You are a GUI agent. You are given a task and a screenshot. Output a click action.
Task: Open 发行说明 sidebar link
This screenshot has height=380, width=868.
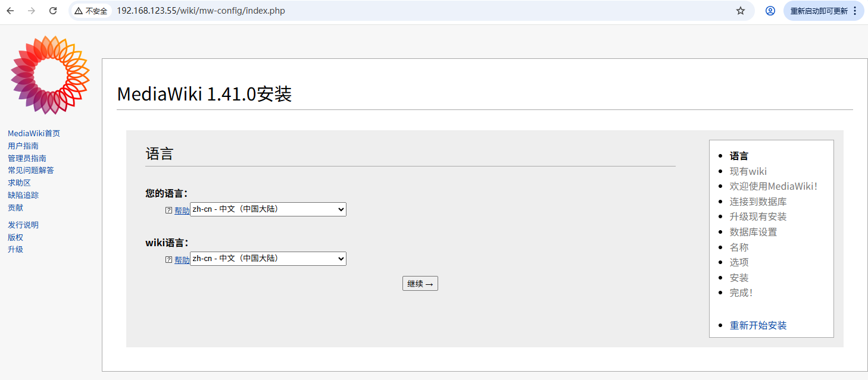point(23,225)
